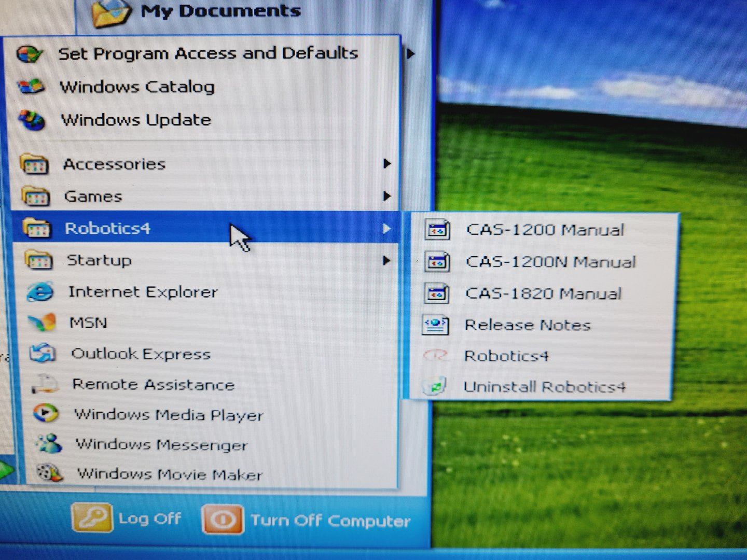
Task: Click the Uninstall Robotics4 icon
Action: 434,387
